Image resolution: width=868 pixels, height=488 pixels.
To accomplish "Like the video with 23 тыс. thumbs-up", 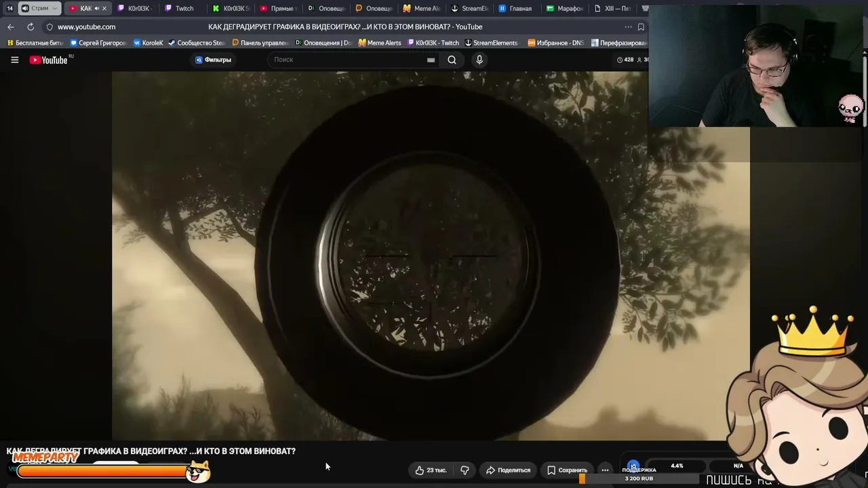I will pyautogui.click(x=431, y=470).
